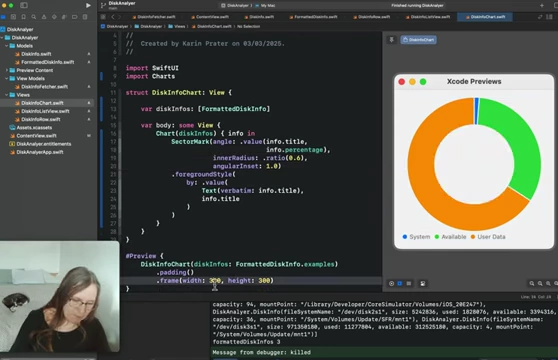Screen dimensions: 558x360
Task: Add a new editor tab with plus
Action: click(542, 5)
